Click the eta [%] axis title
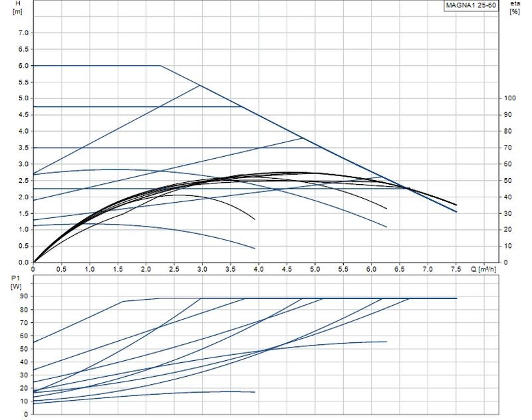 coord(514,8)
